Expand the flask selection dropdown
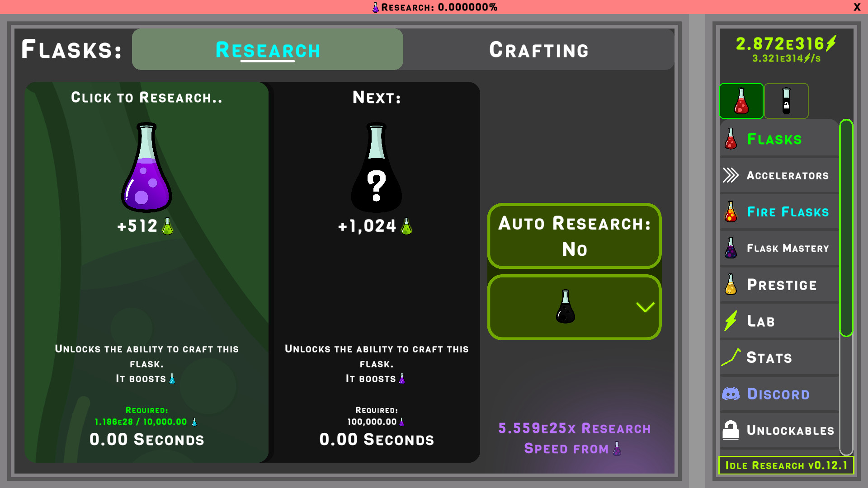868x488 pixels. (574, 307)
